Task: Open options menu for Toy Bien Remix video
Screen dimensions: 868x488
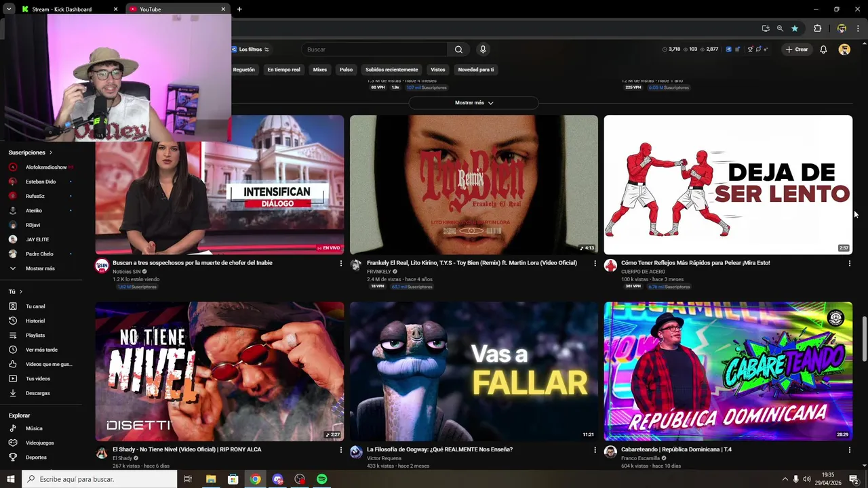Action: click(595, 263)
